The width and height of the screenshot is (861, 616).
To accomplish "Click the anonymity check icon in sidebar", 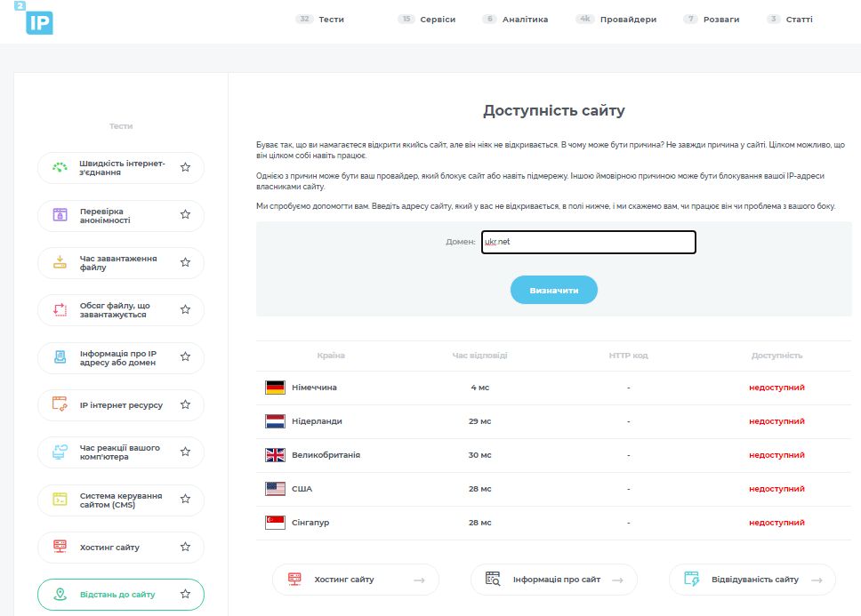I will (x=60, y=215).
